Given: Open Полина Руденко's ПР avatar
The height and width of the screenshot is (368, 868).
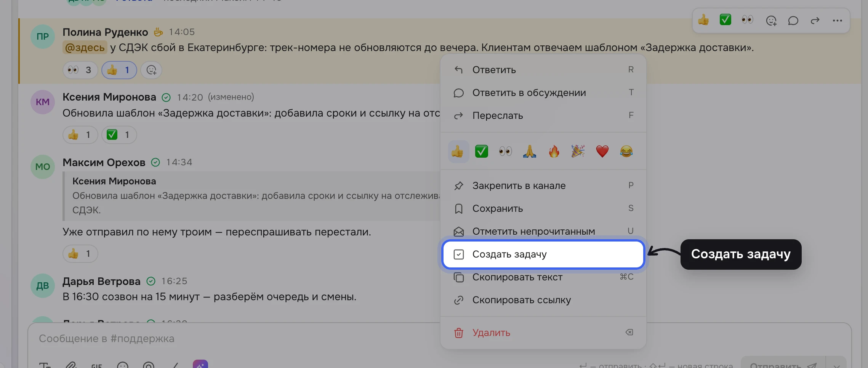Looking at the screenshot, I should pyautogui.click(x=43, y=37).
